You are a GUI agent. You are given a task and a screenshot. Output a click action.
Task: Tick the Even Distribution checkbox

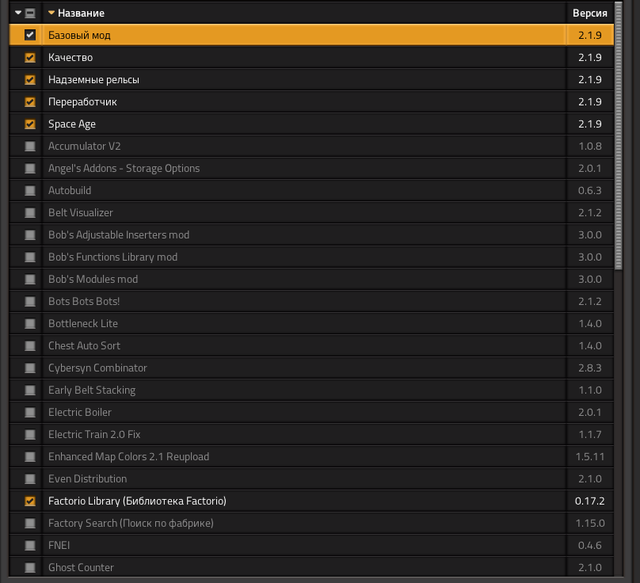(x=30, y=479)
